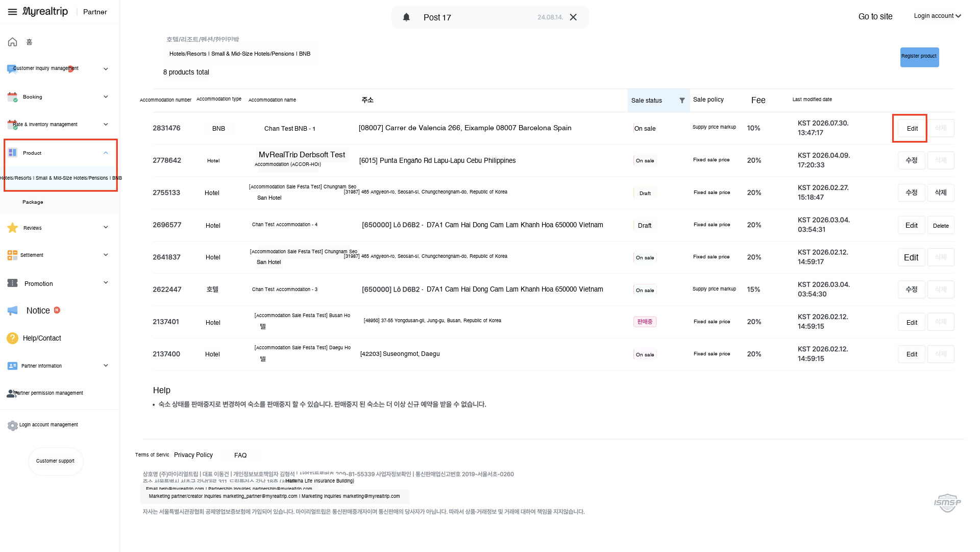
Task: Click the Register product button
Action: pos(919,57)
